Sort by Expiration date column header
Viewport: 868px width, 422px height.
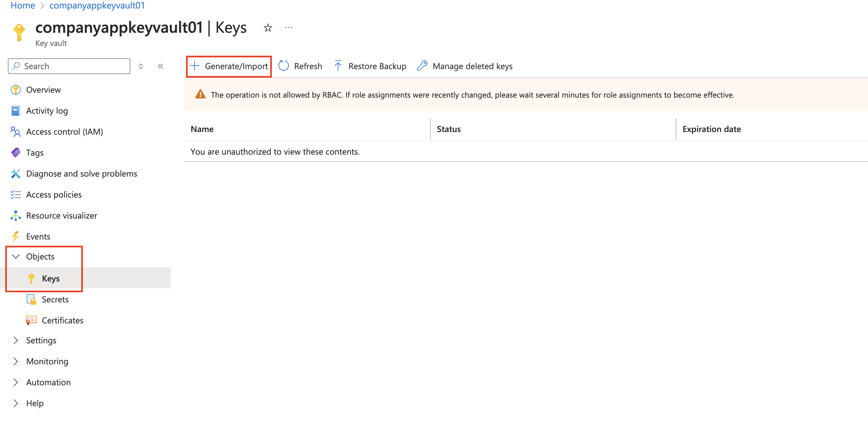click(x=711, y=129)
